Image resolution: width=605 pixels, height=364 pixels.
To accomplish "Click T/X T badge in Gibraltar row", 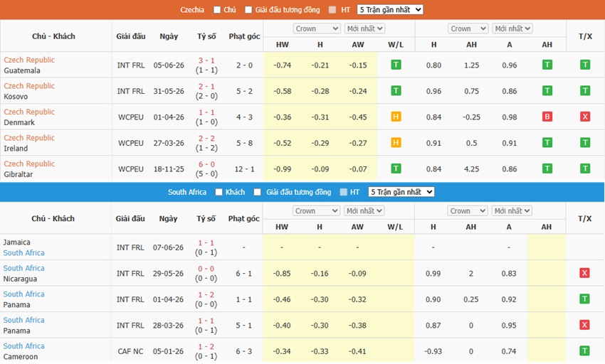I will point(585,168).
